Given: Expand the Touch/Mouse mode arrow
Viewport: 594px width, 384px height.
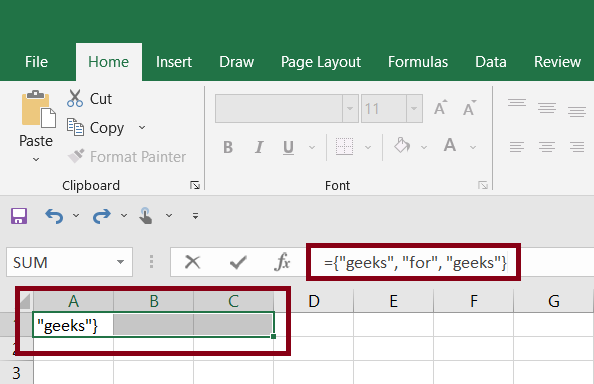Looking at the screenshot, I should [x=169, y=216].
